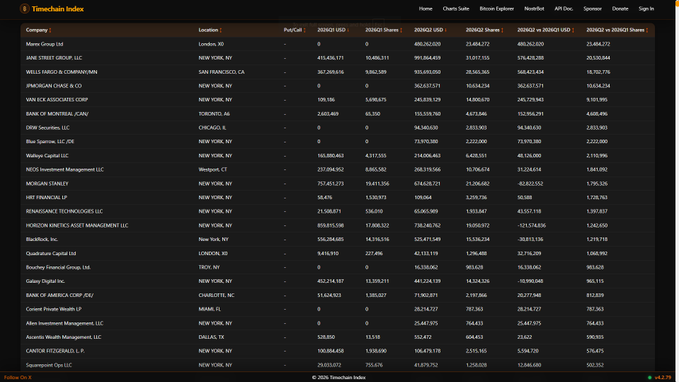Click the Westport, CT location cell
The width and height of the screenshot is (679, 382).
coord(213,169)
